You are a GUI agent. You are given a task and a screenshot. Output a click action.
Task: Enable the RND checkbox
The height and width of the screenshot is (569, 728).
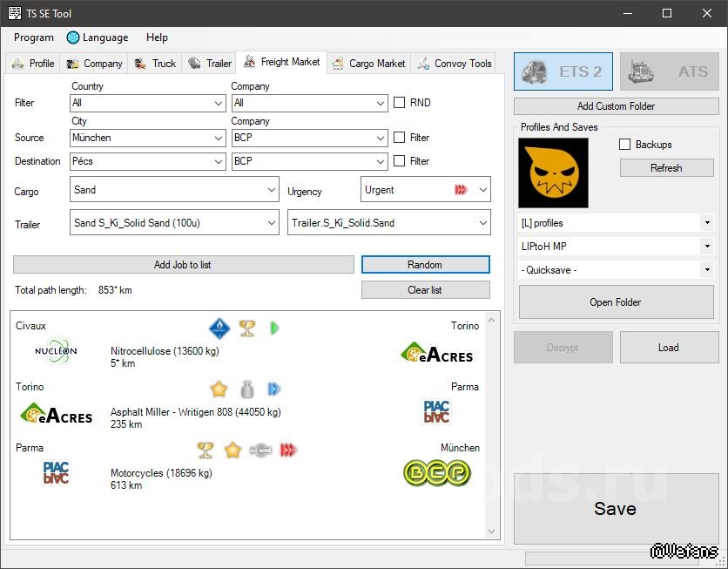pyautogui.click(x=400, y=103)
